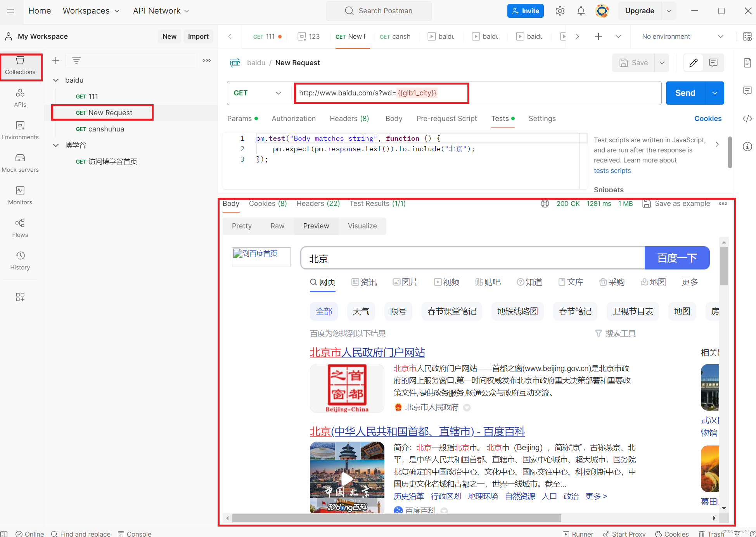Expand the No environment selector

pyautogui.click(x=682, y=36)
